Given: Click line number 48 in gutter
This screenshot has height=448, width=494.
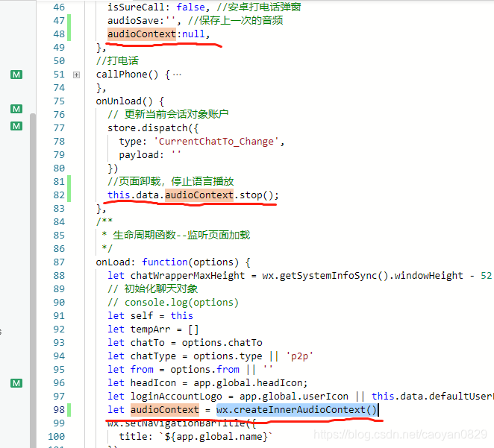Looking at the screenshot, I should 59,34.
